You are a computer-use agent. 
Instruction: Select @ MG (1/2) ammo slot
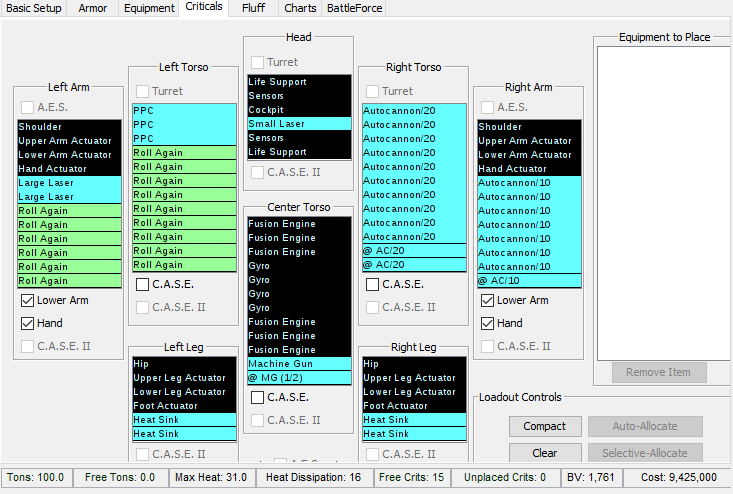[x=299, y=378]
